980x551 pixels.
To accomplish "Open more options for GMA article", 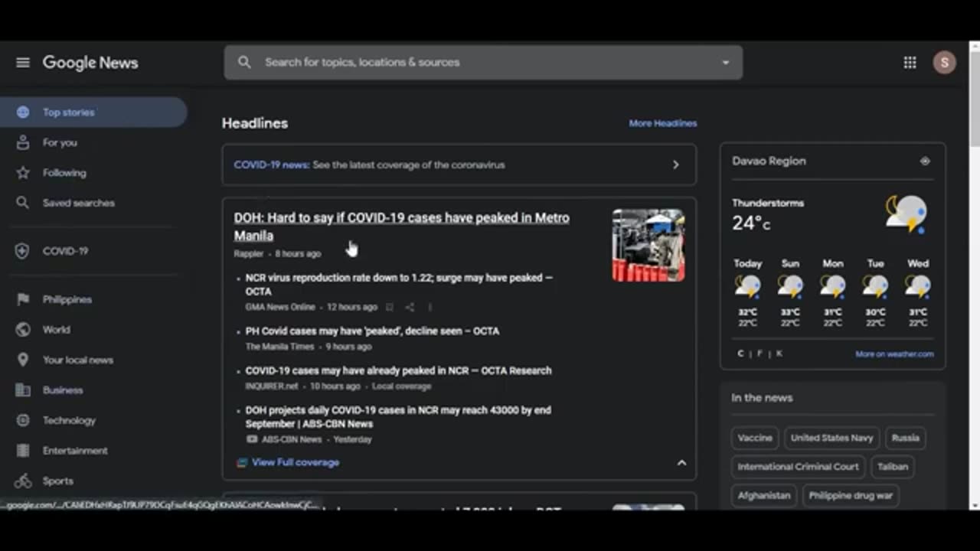I will (x=430, y=307).
